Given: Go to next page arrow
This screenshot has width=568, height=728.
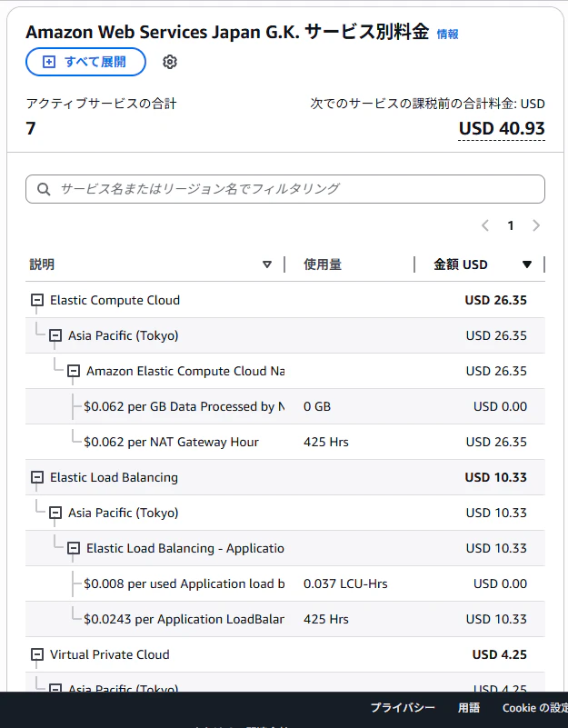Looking at the screenshot, I should [536, 225].
